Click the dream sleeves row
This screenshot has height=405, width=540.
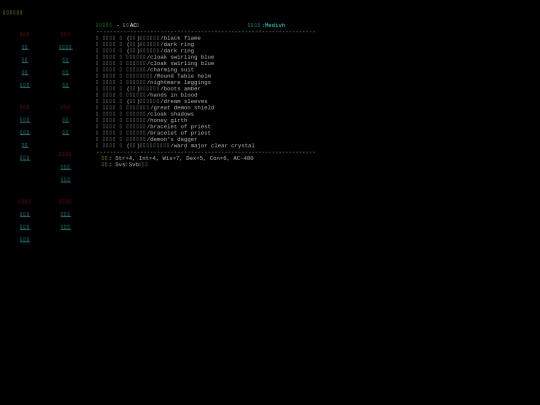[x=152, y=101]
